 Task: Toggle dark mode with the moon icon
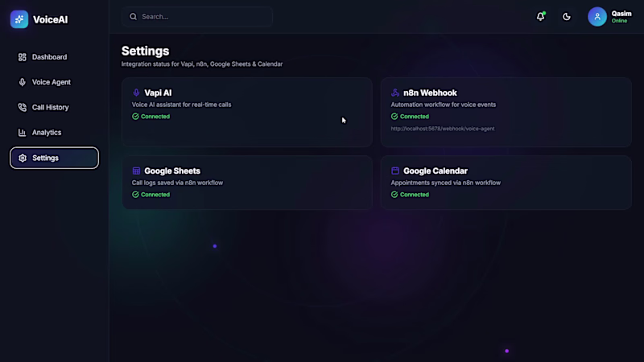(x=567, y=17)
